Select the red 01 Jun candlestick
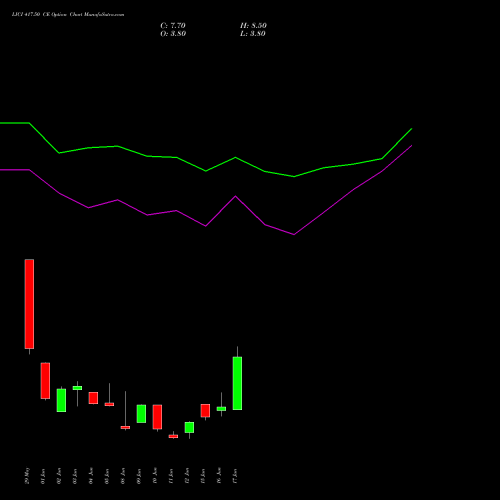 click(45, 381)
